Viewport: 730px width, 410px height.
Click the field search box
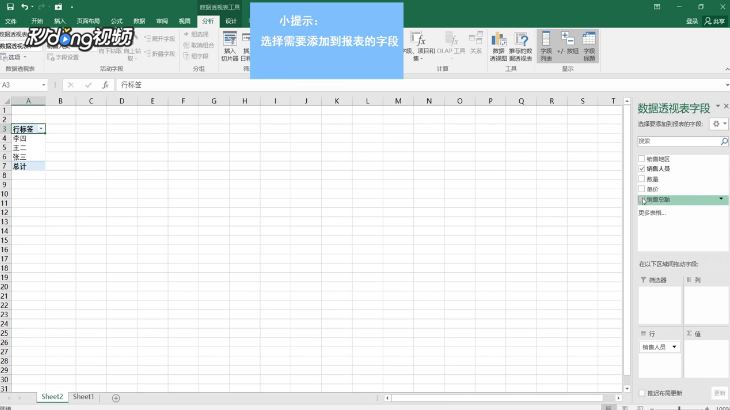point(678,141)
